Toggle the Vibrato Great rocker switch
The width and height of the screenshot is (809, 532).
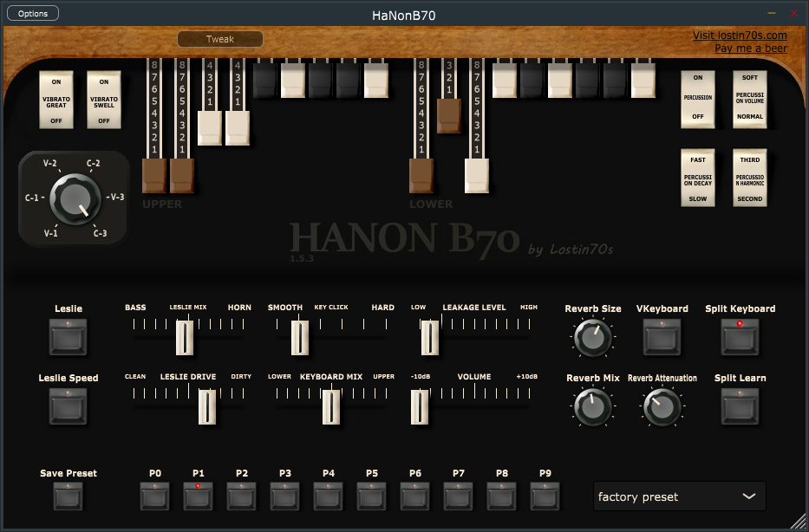56,100
